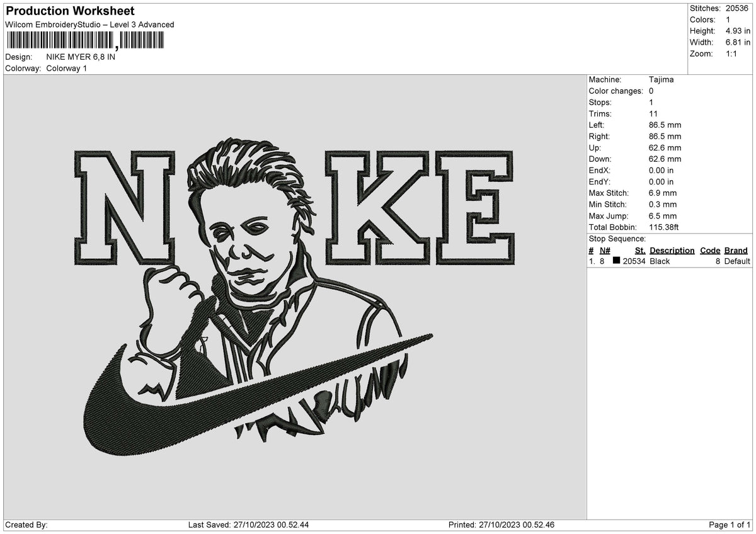Click the 'Brand' column header

point(735,251)
